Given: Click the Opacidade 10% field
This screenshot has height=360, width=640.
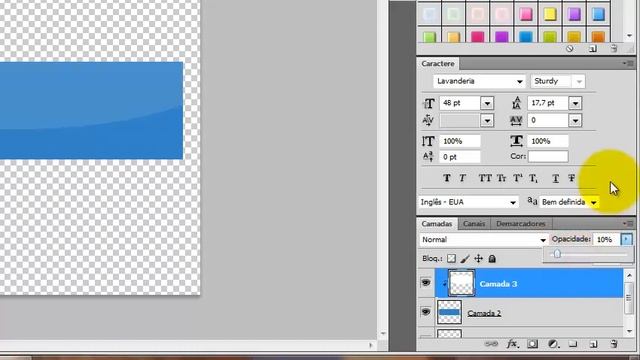Looking at the screenshot, I should (x=606, y=239).
